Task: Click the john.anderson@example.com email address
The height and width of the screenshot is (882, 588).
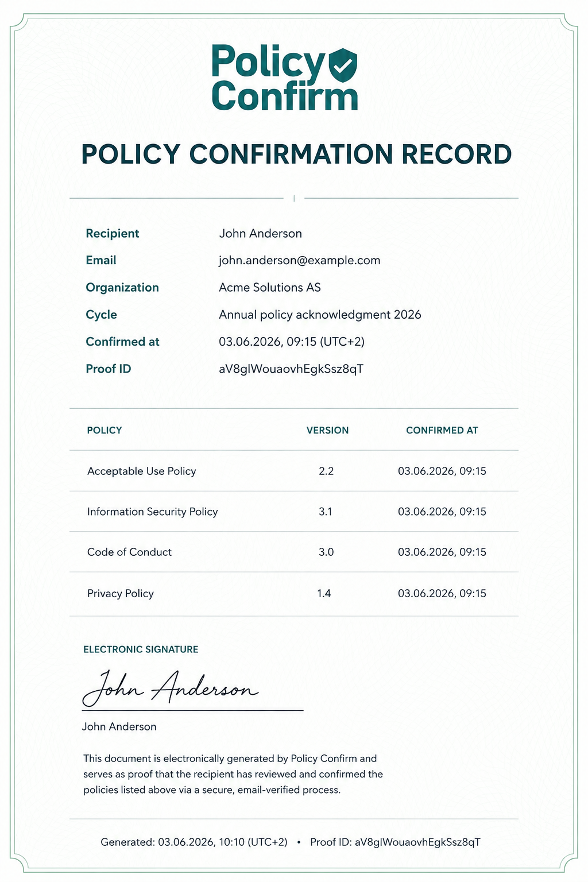Action: tap(300, 261)
